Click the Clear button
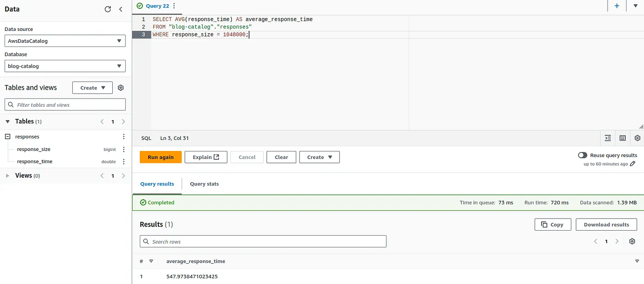 [281, 157]
